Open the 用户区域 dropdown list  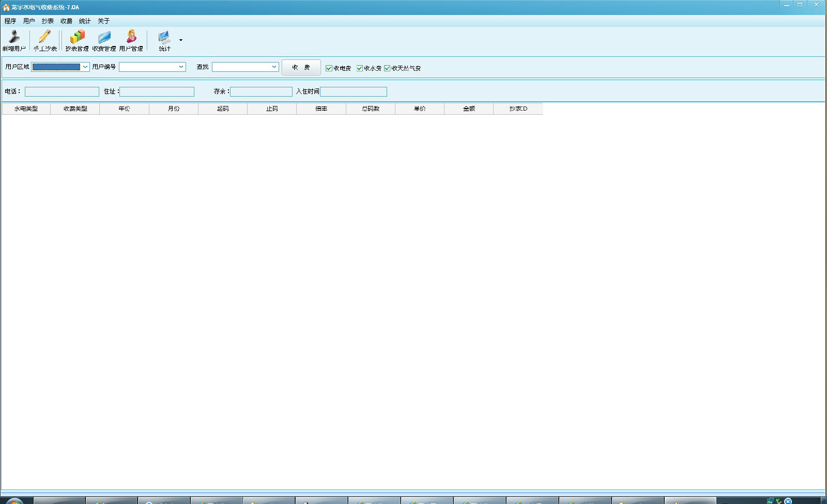pyautogui.click(x=85, y=67)
